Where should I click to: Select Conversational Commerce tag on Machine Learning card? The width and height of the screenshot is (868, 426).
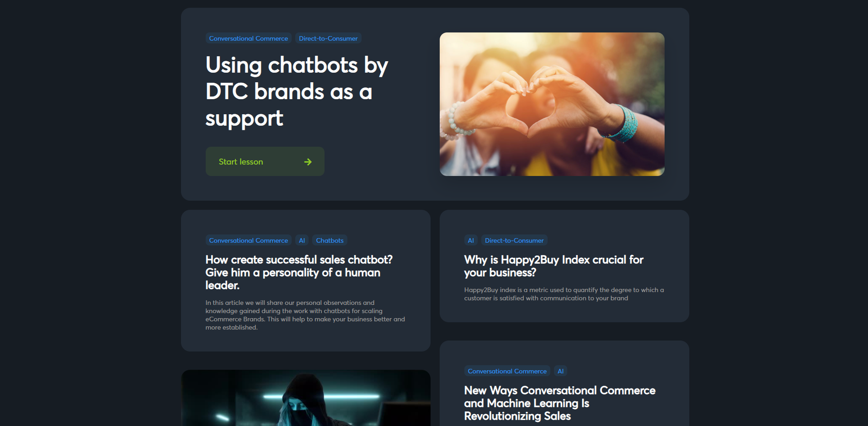pos(507,371)
